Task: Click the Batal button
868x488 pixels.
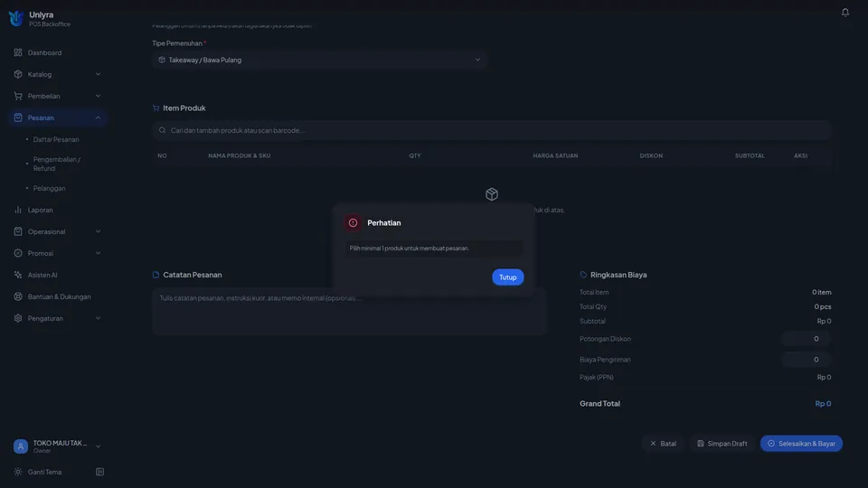Action: coord(663,443)
